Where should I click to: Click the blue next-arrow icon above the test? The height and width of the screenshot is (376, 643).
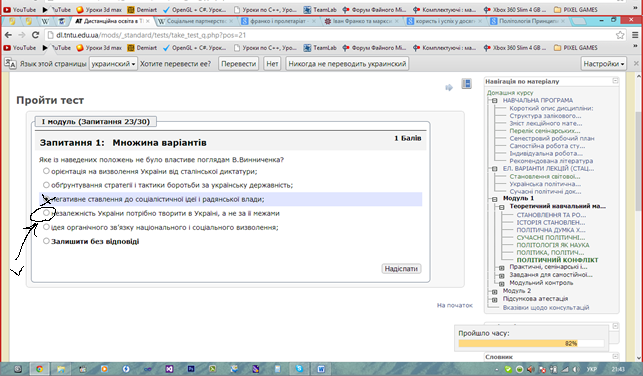click(449, 87)
